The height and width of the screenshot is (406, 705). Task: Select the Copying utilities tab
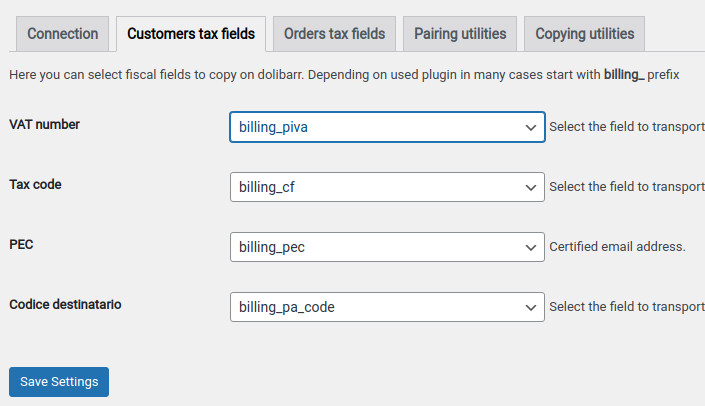[x=584, y=34]
